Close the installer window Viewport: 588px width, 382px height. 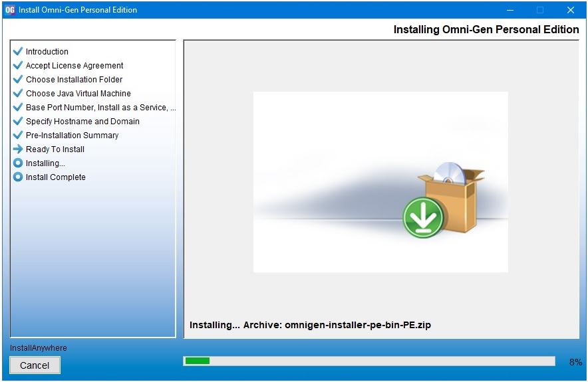(571, 10)
